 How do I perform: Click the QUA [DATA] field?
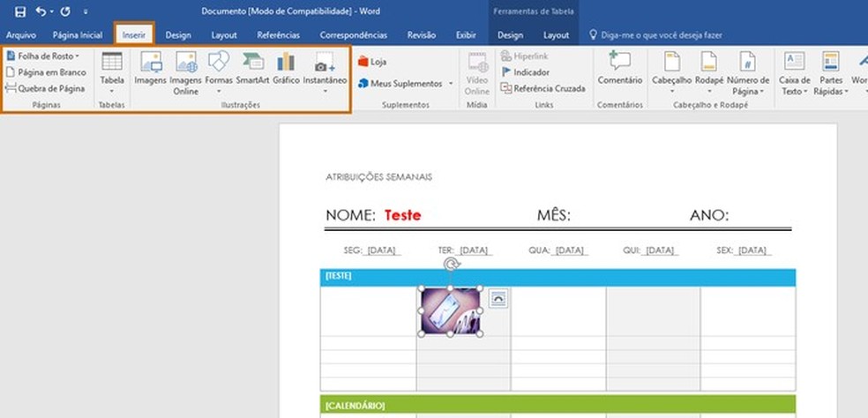[558, 250]
